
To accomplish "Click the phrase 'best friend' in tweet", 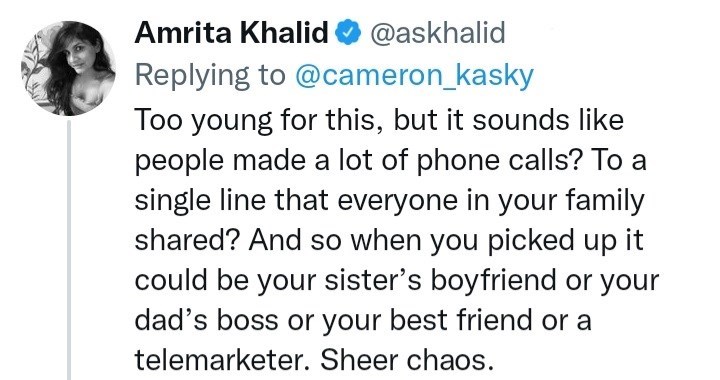I will (x=462, y=320).
